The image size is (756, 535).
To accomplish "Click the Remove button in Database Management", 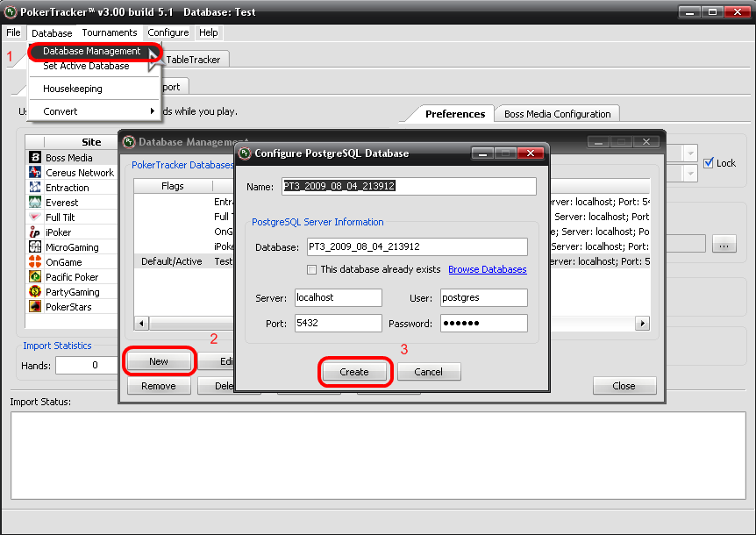I will 159,386.
